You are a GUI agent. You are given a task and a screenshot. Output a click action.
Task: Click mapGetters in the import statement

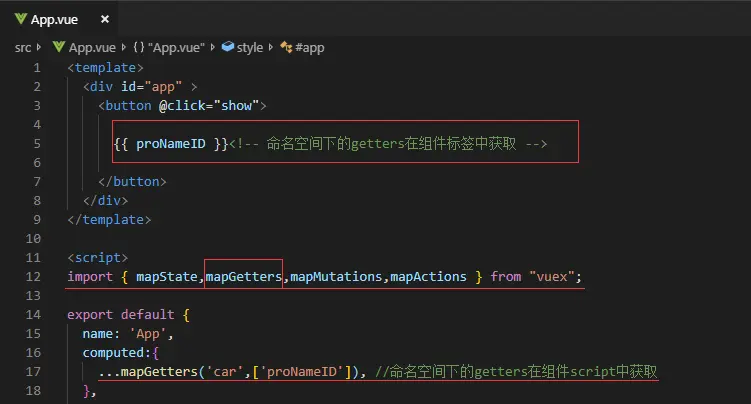pos(244,277)
